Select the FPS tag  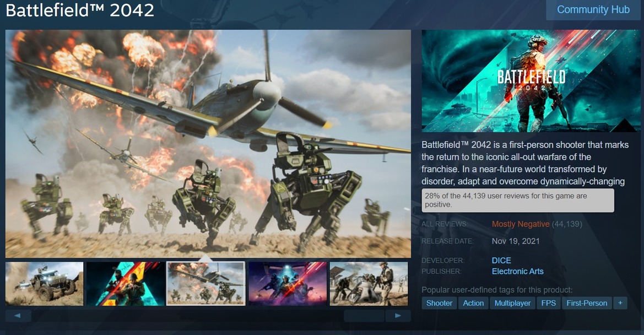[x=548, y=303]
